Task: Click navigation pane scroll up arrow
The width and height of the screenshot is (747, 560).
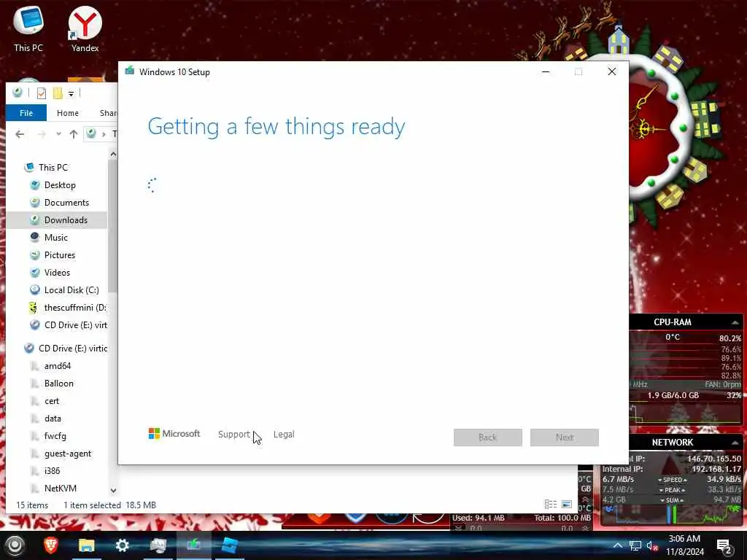Action: [113, 154]
